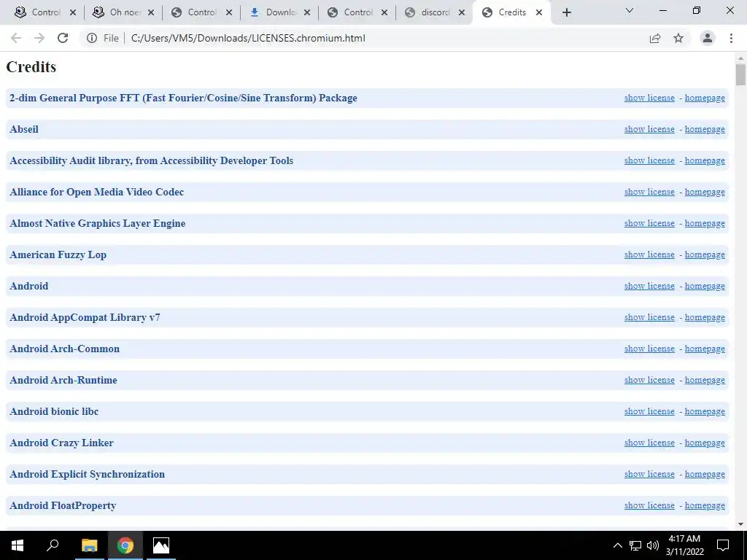This screenshot has height=560, width=747.
Task: Open Android Explicit Synchronization homepage link
Action: point(705,474)
